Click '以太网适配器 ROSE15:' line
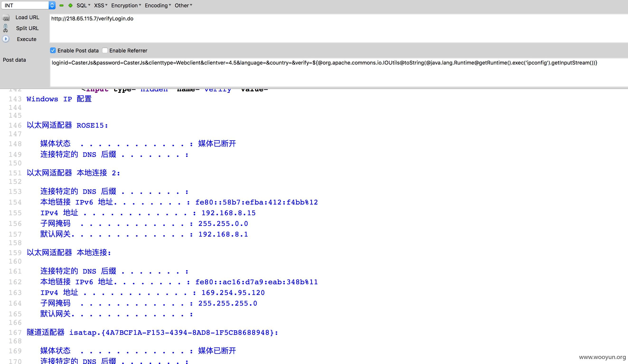Viewport: 628px width, 364px height. [x=68, y=125]
